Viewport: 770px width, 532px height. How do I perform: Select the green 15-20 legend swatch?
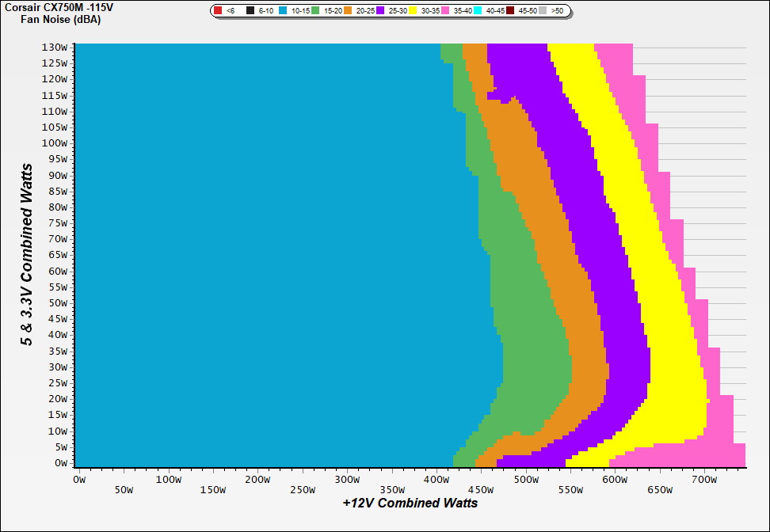pos(315,11)
